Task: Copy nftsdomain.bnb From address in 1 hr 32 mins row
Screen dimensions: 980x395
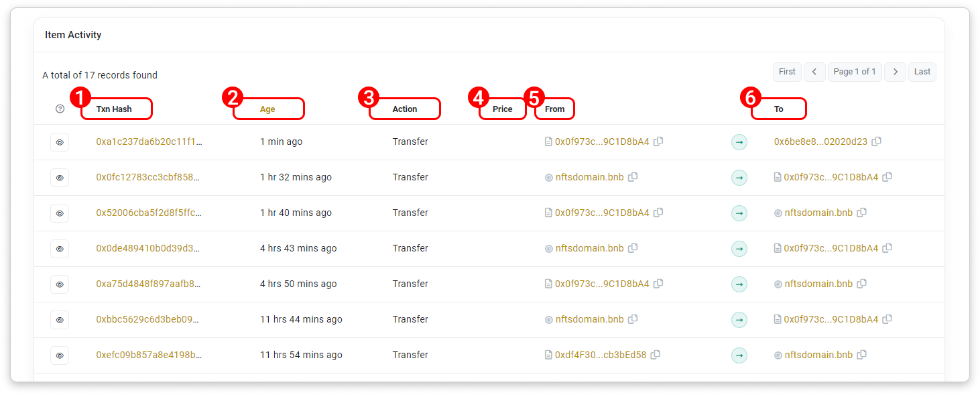Action: (x=633, y=177)
